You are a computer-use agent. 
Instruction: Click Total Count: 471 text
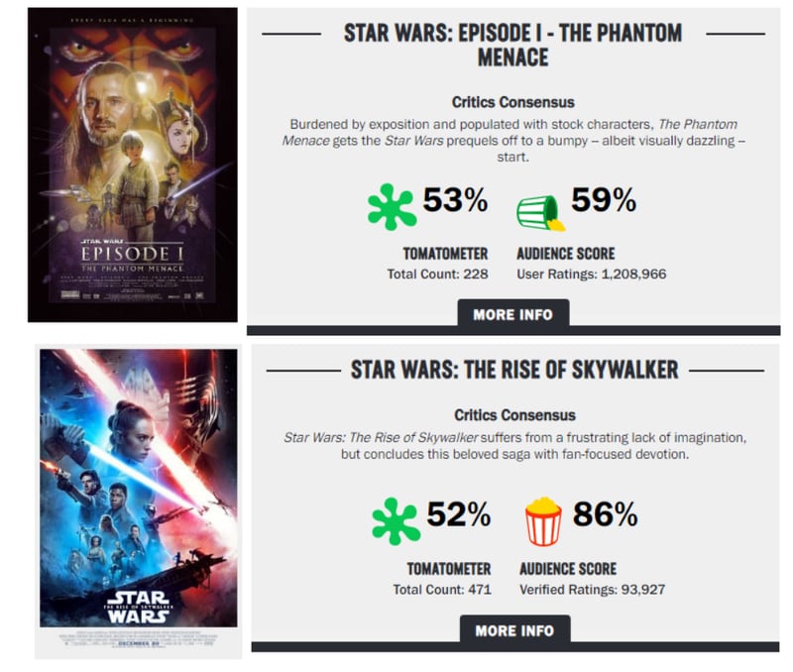pos(442,590)
